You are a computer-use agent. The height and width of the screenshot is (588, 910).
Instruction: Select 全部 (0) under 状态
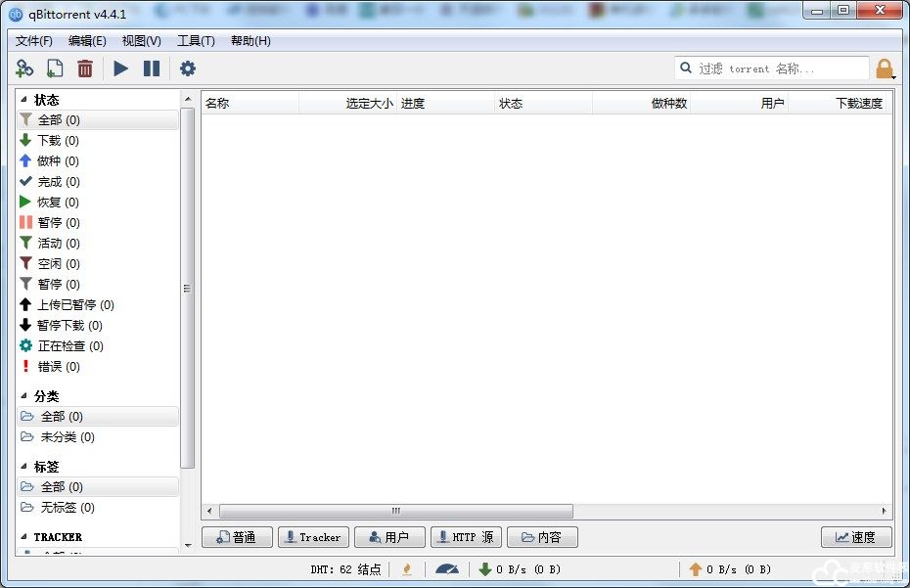98,119
